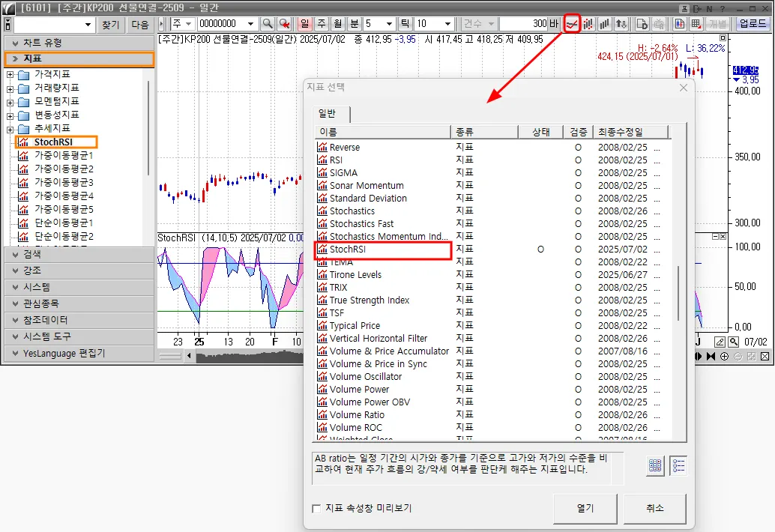Click the 단순이동평균2 chart icon in tree
This screenshot has width=775, height=532.
tap(23, 237)
